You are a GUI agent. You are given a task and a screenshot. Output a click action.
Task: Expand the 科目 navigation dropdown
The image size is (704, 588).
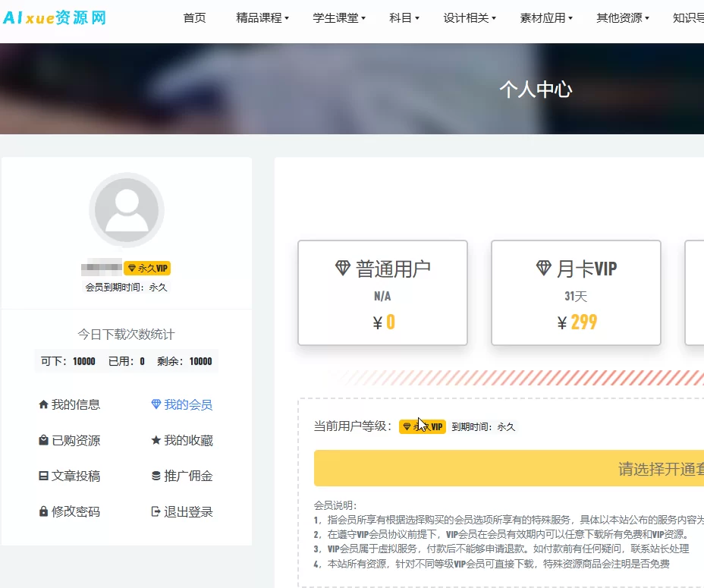click(x=404, y=18)
